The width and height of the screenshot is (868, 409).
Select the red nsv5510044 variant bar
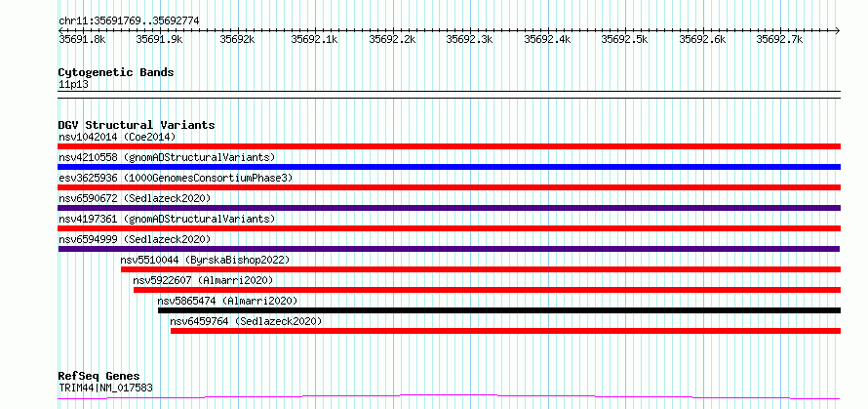pyautogui.click(x=481, y=269)
